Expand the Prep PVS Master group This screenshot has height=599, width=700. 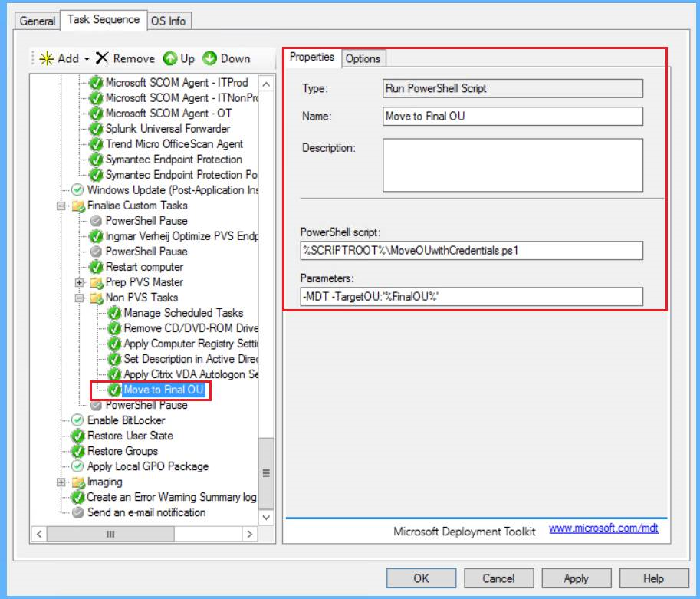78,282
